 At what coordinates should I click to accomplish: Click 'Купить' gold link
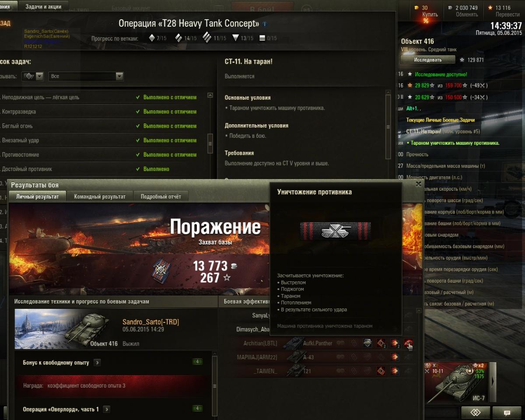pyautogui.click(x=430, y=14)
